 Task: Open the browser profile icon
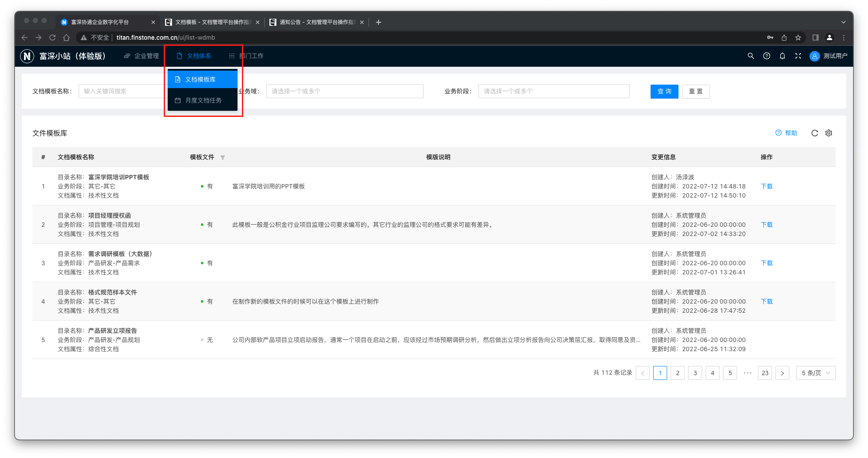click(x=830, y=38)
